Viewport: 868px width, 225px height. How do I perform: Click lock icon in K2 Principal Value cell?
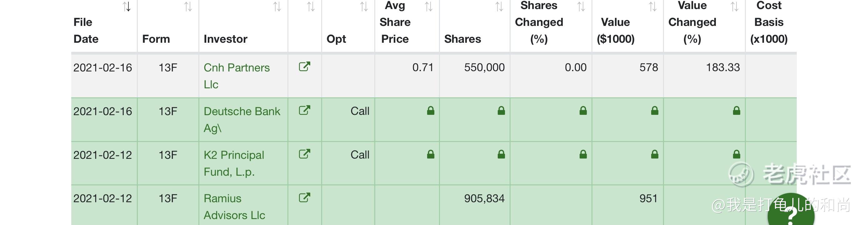(654, 154)
